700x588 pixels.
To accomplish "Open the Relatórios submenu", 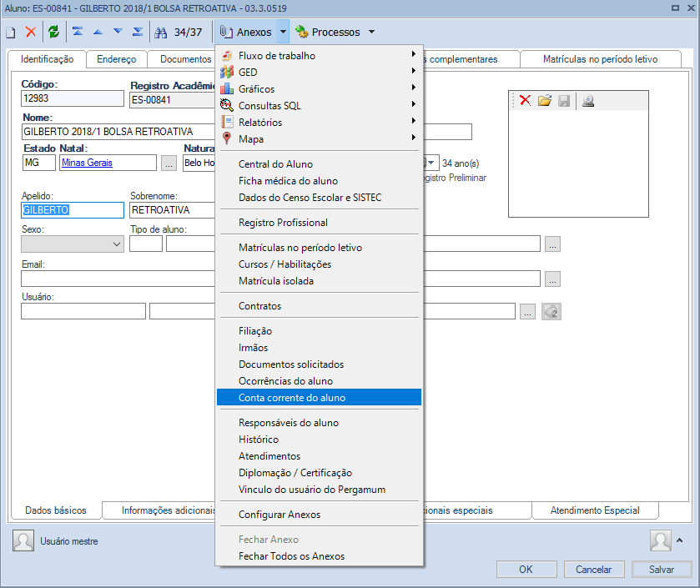I will [x=320, y=123].
